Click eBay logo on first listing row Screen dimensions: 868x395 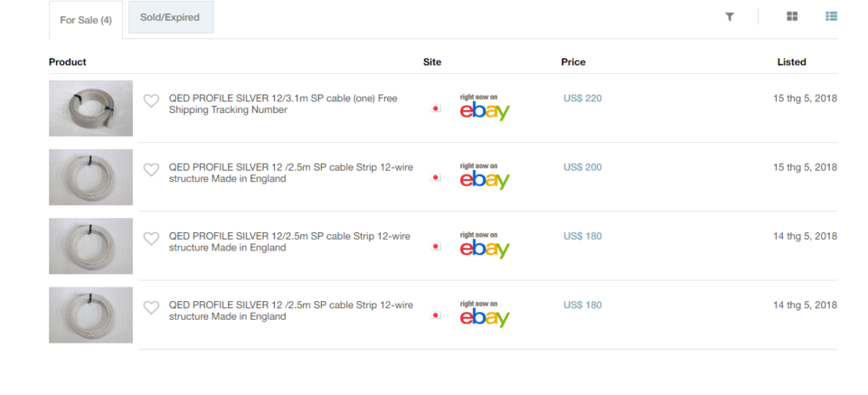485,107
